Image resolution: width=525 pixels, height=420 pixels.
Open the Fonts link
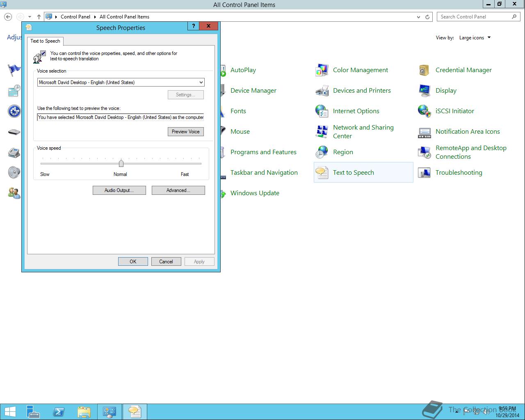[x=238, y=111]
